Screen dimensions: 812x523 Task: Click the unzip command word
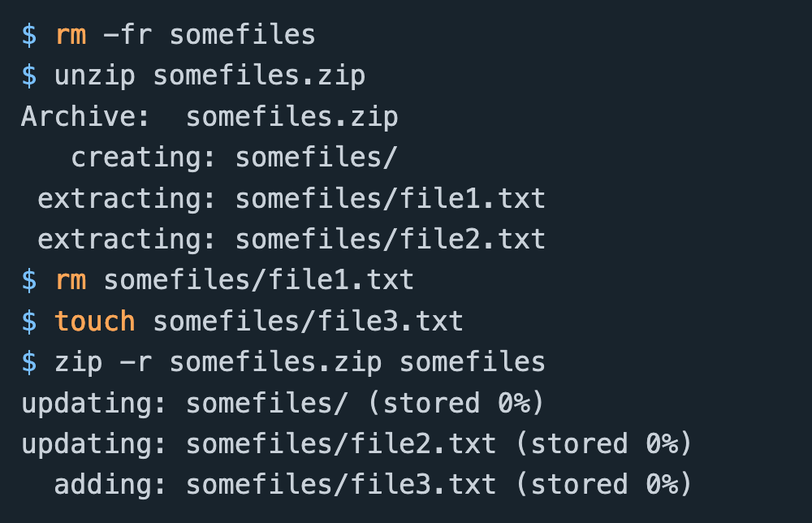[95, 76]
